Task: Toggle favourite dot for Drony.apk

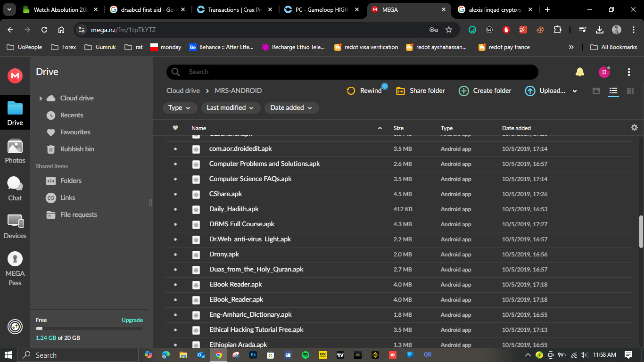Action: tap(175, 255)
